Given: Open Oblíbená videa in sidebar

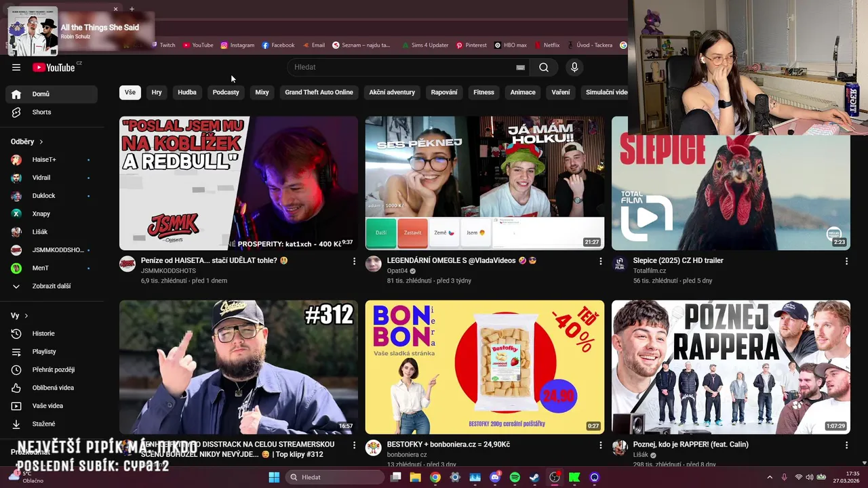Looking at the screenshot, I should coord(52,388).
